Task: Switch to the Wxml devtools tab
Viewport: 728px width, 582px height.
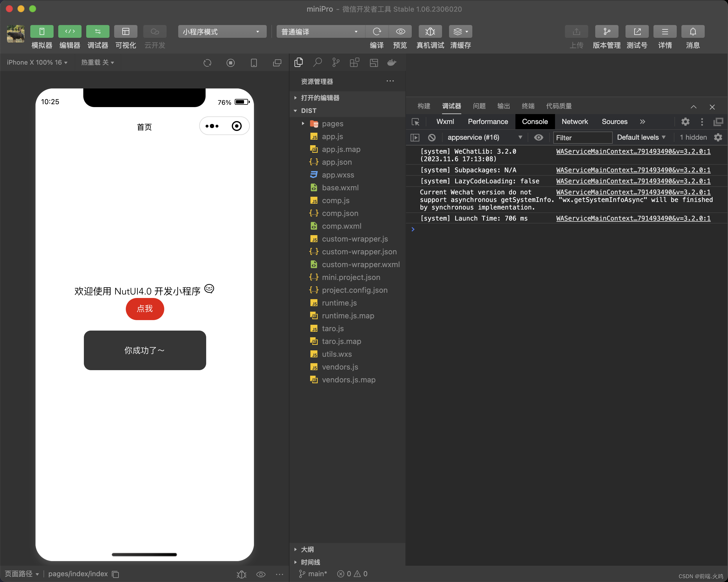Action: 445,121
